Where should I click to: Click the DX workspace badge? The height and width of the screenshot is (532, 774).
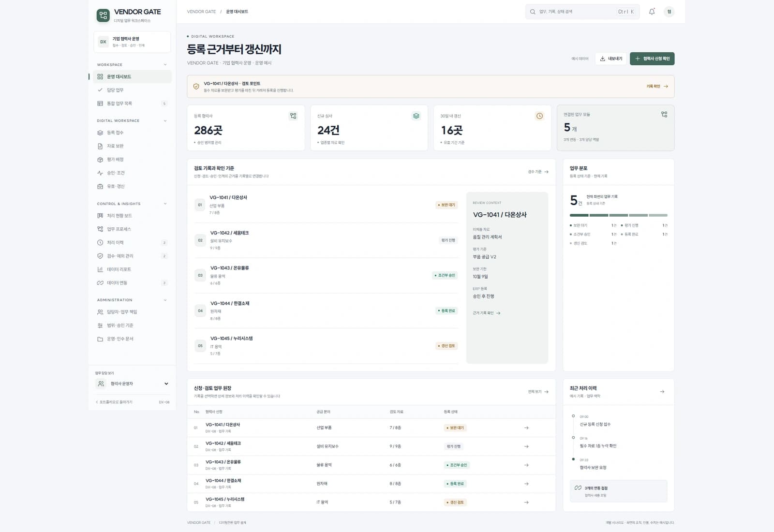(x=103, y=42)
